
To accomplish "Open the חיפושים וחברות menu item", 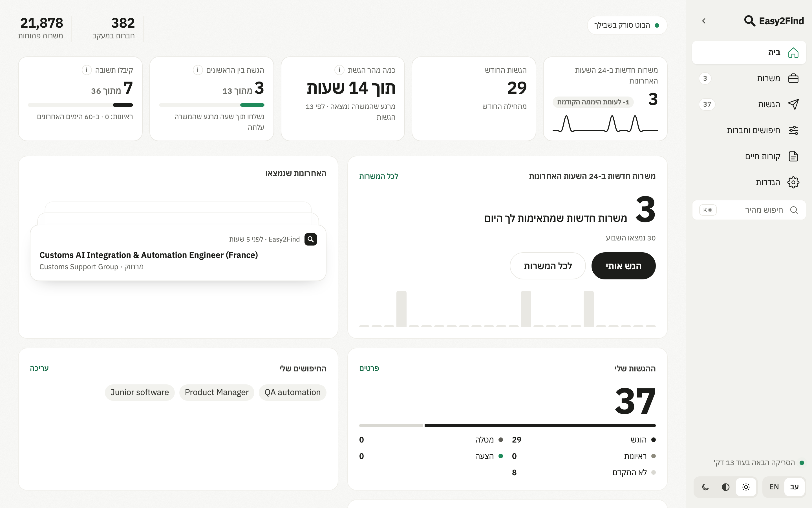I will 749,130.
